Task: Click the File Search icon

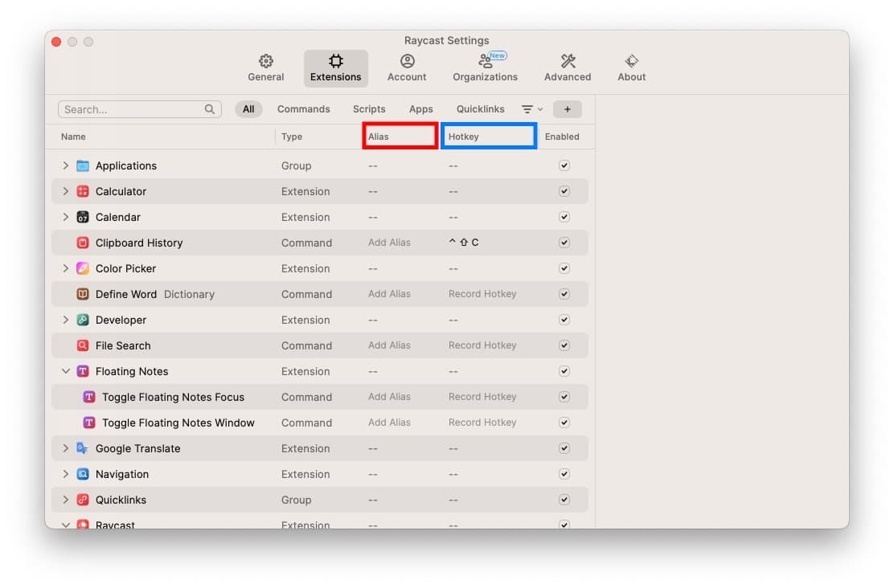Action: (83, 345)
